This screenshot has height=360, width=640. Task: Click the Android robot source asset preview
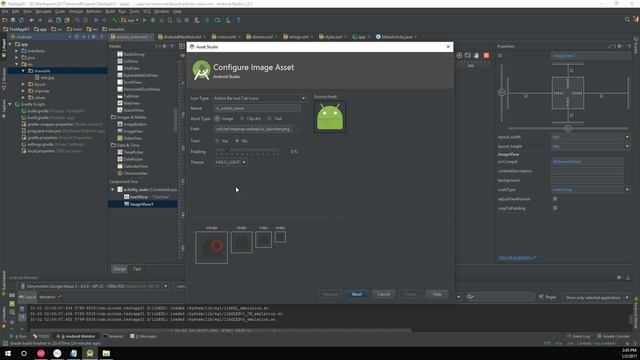click(330, 117)
